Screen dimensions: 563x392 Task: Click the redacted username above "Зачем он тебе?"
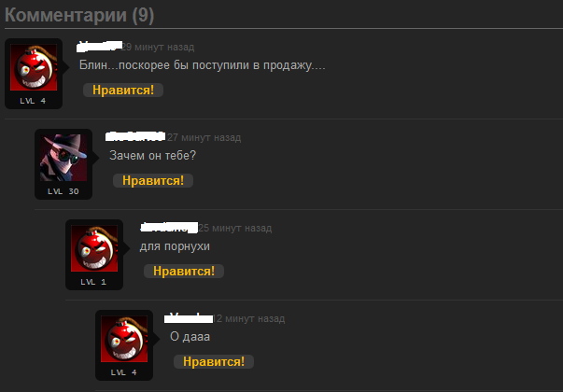point(135,137)
